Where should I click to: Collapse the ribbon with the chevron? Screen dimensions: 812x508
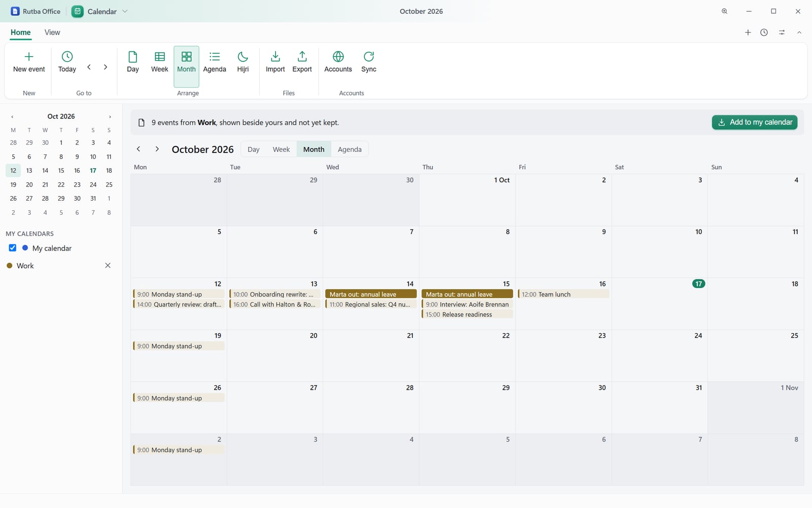click(x=799, y=33)
